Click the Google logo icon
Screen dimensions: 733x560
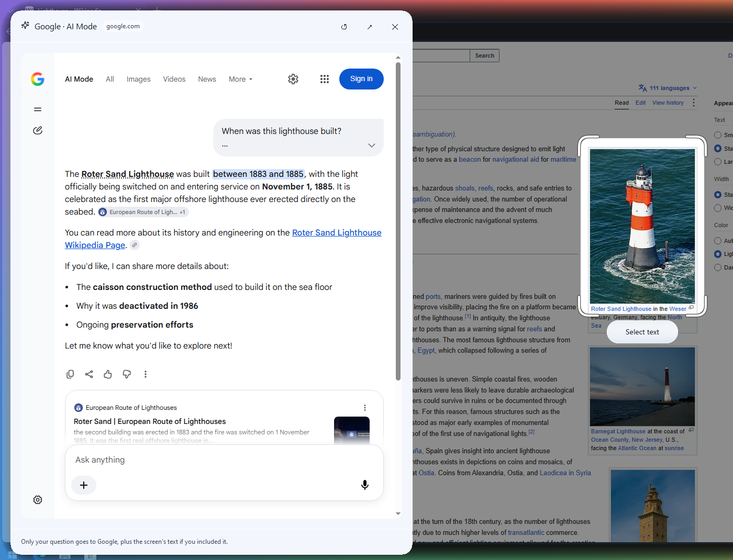38,79
